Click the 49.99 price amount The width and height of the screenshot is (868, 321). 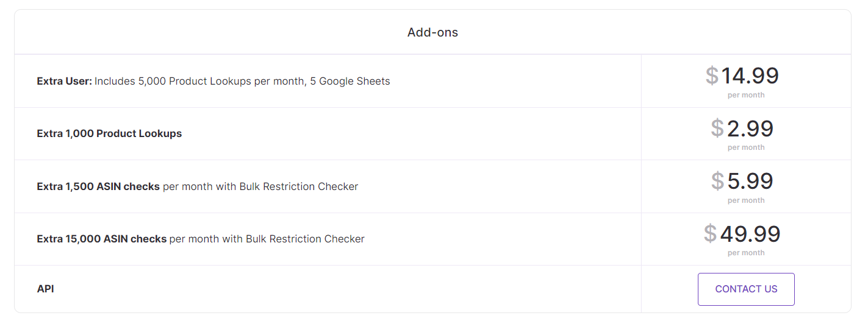pos(750,234)
